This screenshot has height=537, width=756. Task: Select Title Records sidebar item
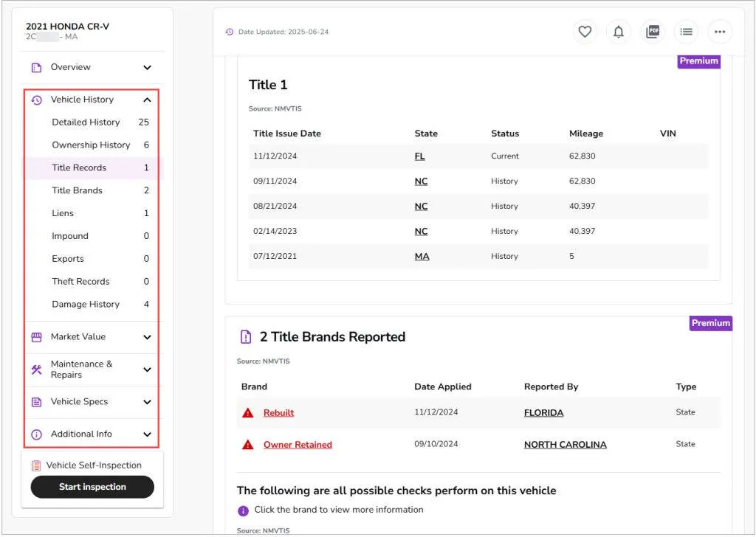[94, 167]
